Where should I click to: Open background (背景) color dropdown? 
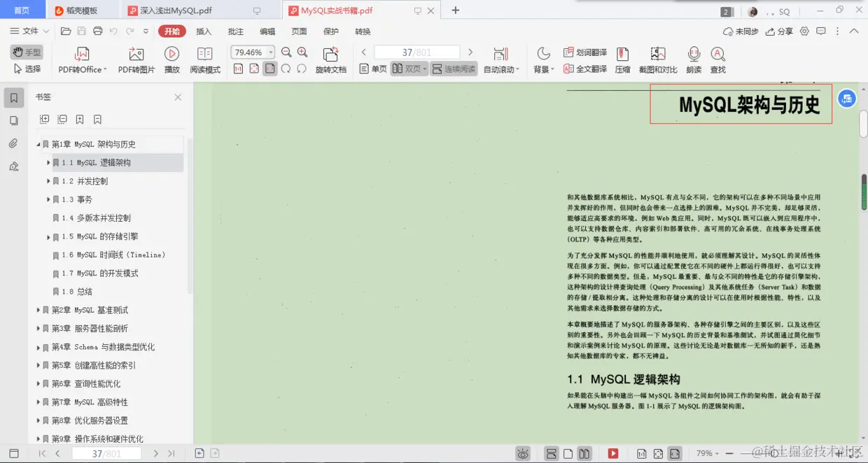[x=544, y=60]
